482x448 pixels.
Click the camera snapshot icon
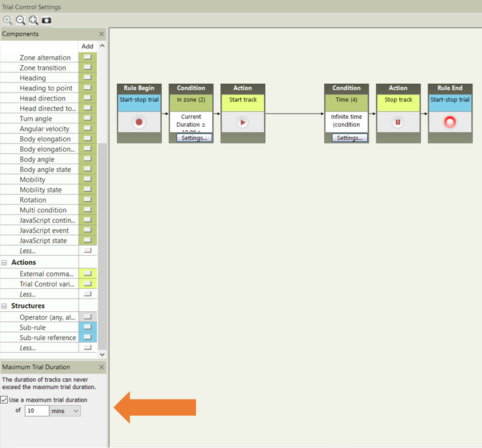(x=46, y=20)
